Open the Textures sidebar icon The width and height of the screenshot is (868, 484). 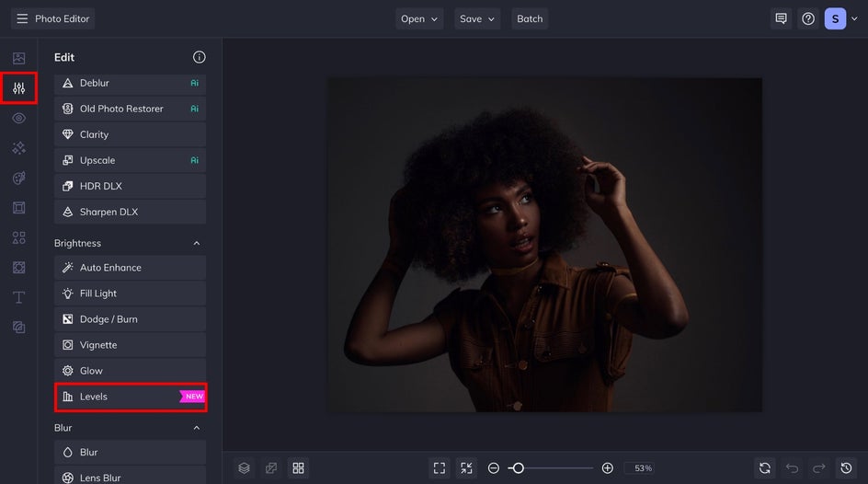[x=18, y=328]
